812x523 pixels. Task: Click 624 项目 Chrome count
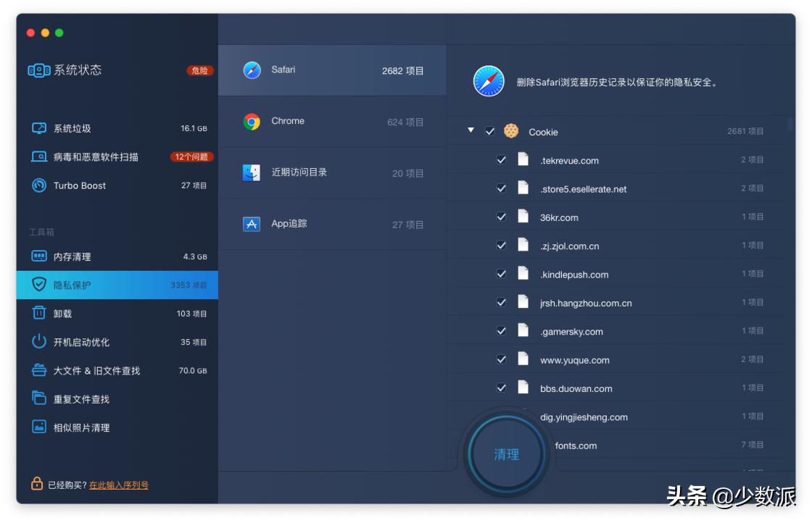[405, 122]
